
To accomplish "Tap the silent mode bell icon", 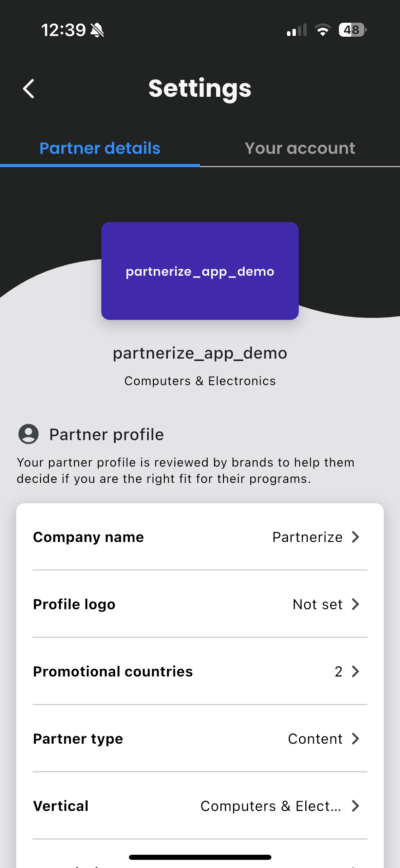I will (x=97, y=30).
